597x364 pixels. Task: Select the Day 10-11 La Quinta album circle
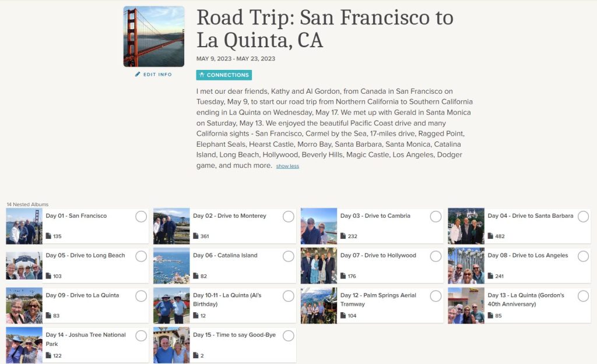coord(288,296)
